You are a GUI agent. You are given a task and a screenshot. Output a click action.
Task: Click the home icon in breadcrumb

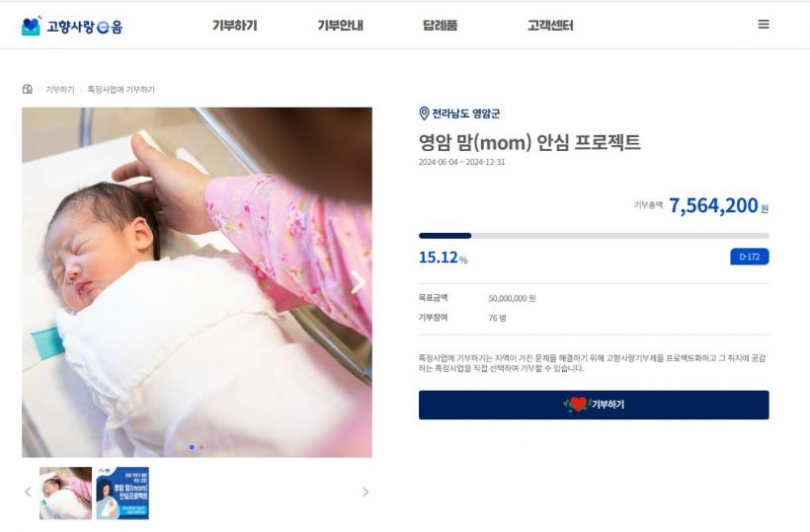[x=28, y=89]
